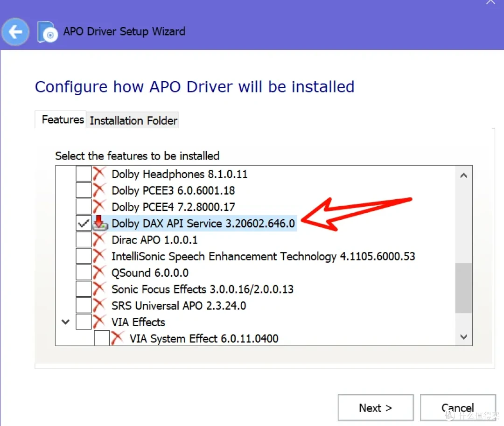This screenshot has height=426, width=504.
Task: Click the red X icon beside SRS Universal APO
Action: pos(100,305)
